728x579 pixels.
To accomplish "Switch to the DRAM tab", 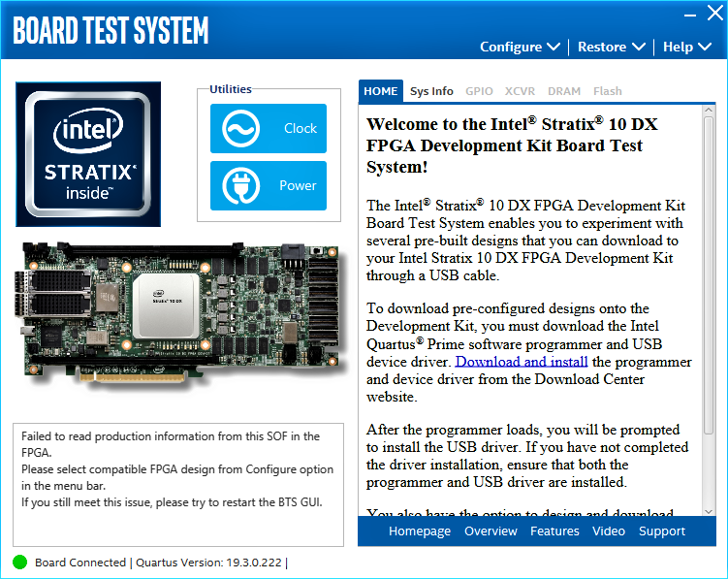I will tap(564, 91).
